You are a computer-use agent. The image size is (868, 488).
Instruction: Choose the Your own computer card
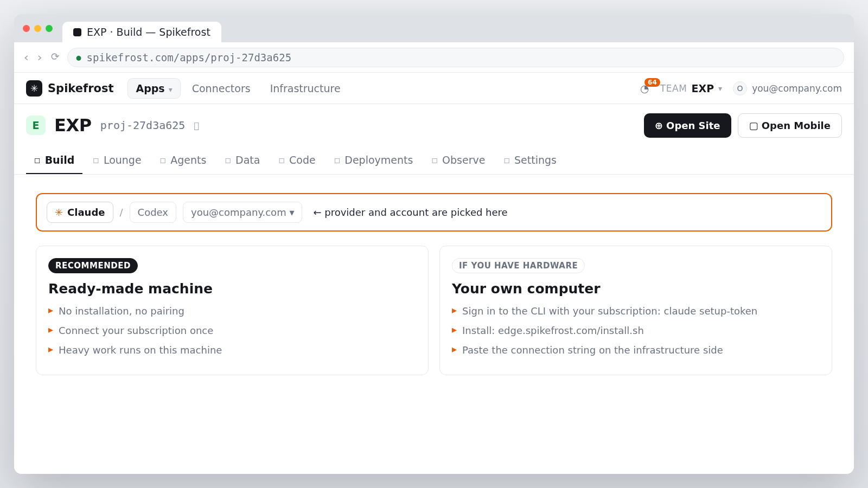[x=636, y=310]
